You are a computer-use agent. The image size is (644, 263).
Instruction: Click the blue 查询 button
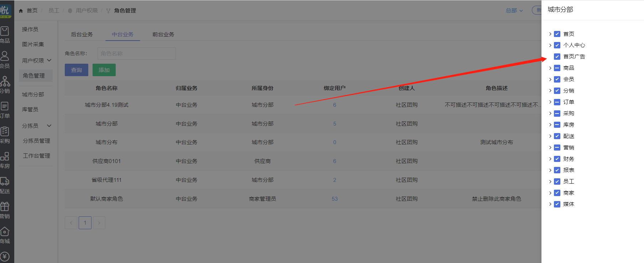pyautogui.click(x=77, y=70)
